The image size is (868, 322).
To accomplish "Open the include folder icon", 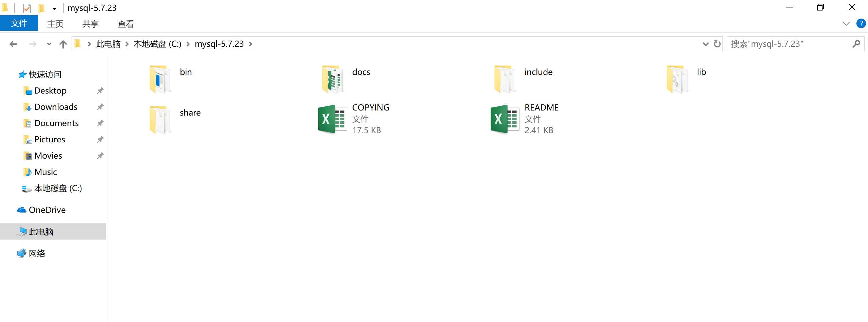I will click(x=505, y=79).
